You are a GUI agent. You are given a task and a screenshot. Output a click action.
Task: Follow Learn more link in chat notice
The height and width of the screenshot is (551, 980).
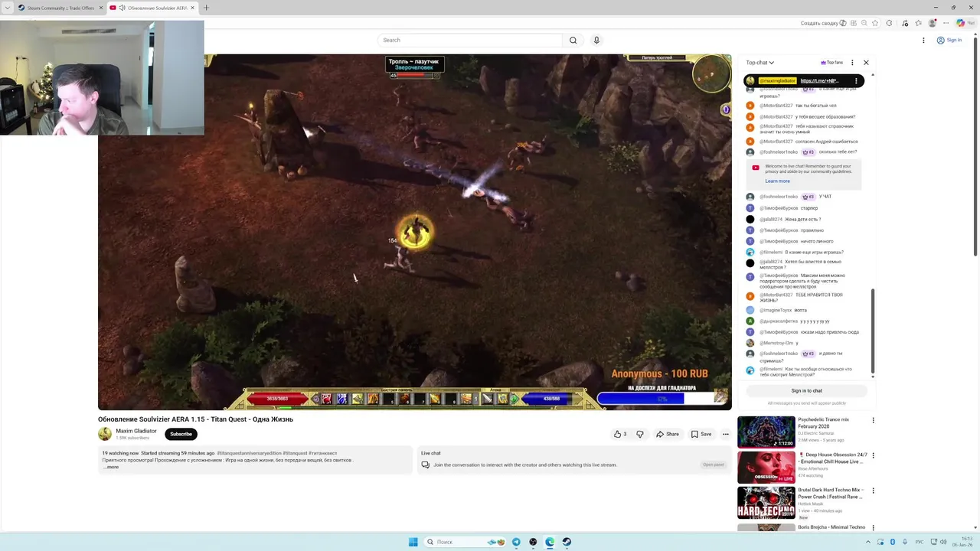pos(777,181)
